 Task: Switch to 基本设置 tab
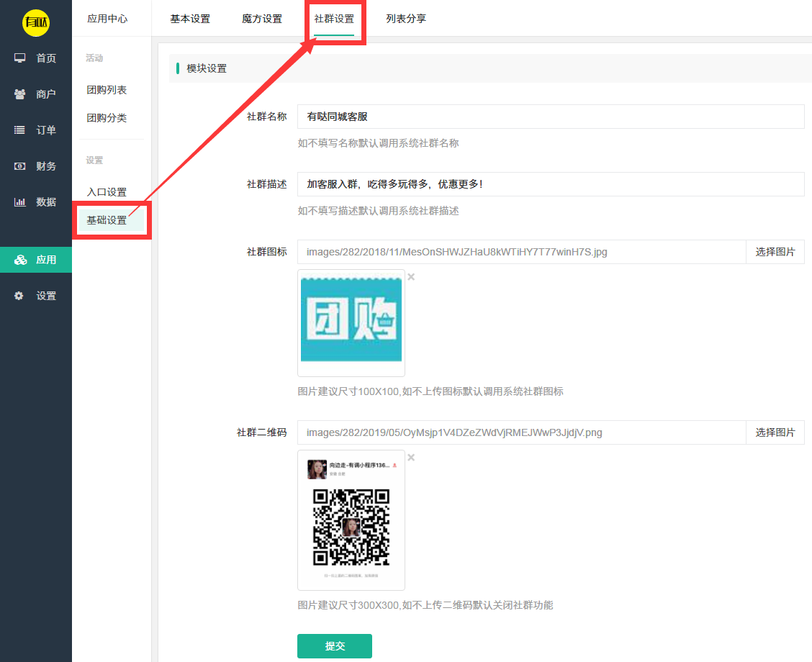[190, 19]
